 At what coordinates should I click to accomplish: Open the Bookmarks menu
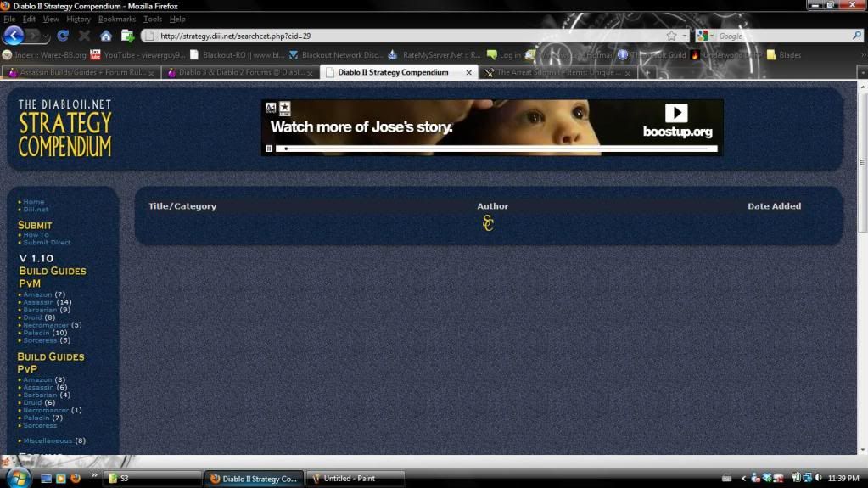point(117,19)
